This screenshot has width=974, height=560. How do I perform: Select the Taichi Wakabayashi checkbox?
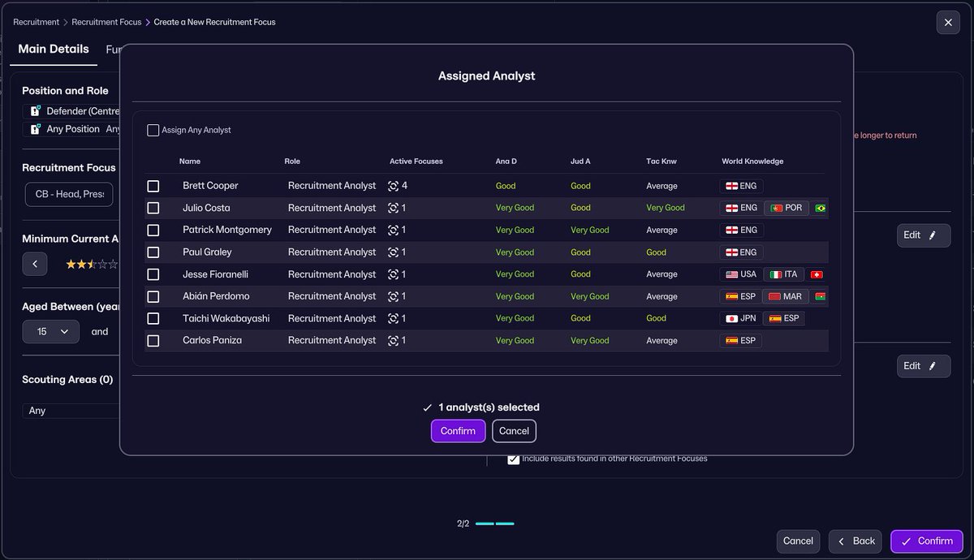coord(153,319)
